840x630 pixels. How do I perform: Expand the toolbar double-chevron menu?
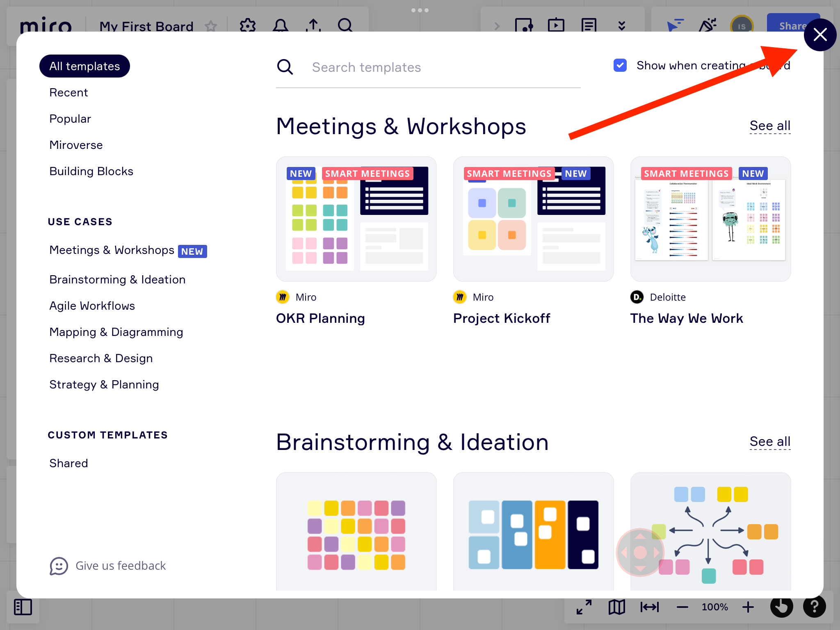[x=622, y=26]
